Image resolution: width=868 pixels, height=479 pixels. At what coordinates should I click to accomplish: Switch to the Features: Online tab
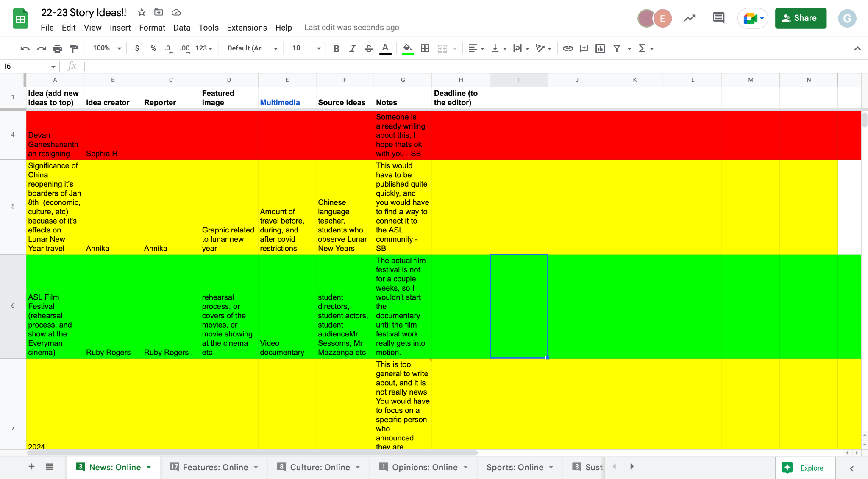coord(215,467)
